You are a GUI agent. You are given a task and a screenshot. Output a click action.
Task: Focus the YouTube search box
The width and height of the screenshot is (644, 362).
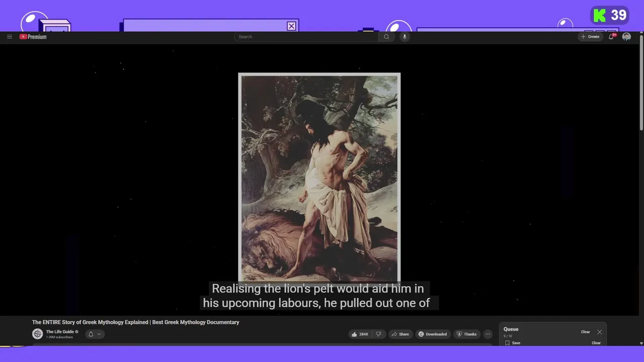pyautogui.click(x=306, y=37)
